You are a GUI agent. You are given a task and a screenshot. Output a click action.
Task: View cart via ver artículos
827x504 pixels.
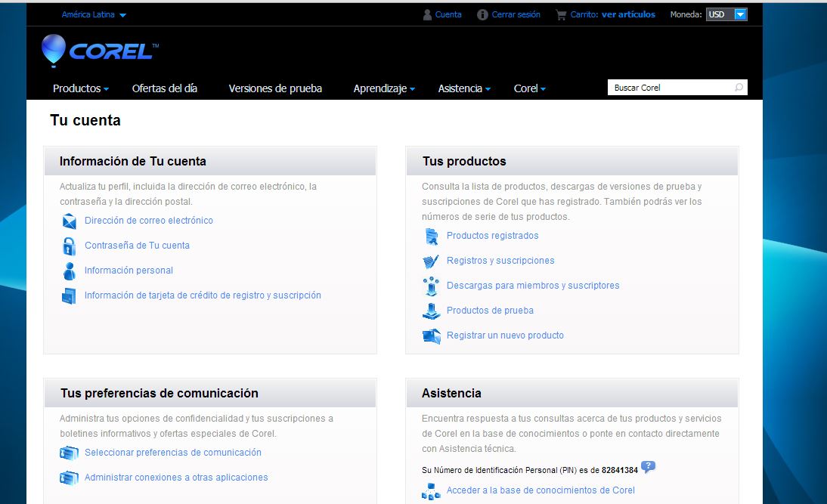point(628,15)
